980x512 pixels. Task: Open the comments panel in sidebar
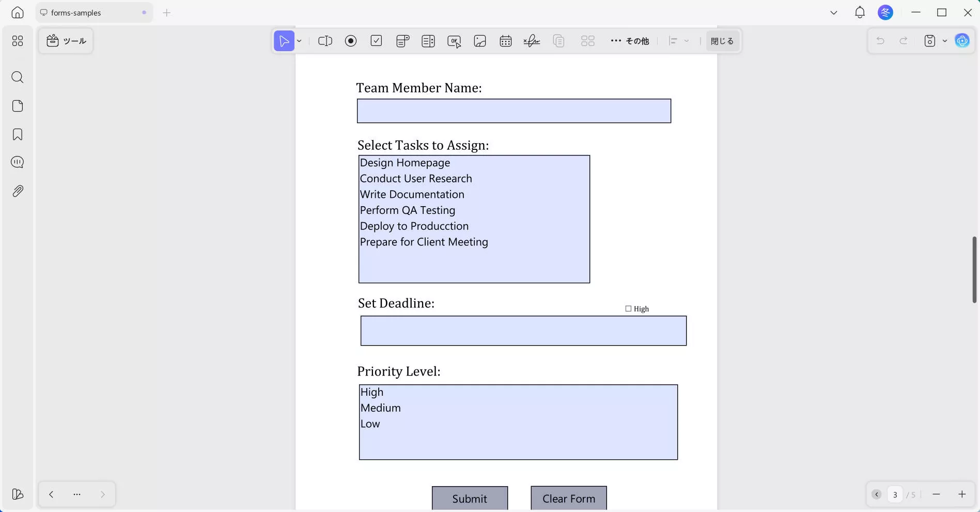[18, 162]
